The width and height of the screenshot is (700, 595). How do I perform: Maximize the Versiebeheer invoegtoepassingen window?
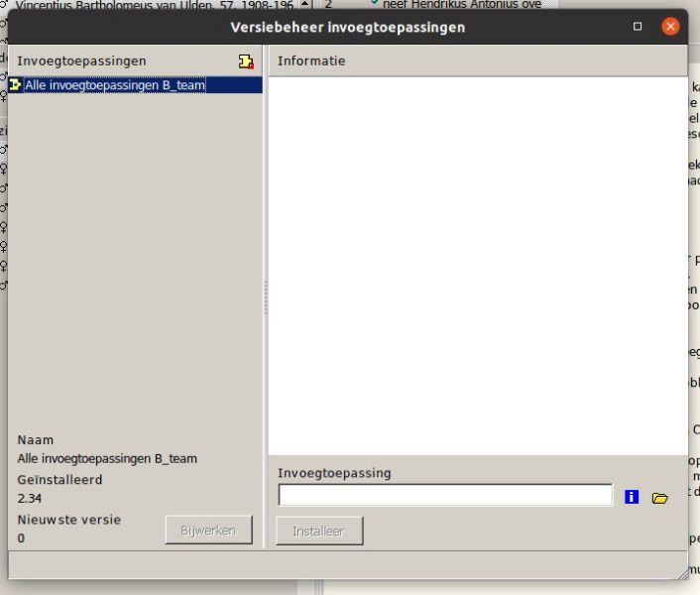tap(638, 27)
